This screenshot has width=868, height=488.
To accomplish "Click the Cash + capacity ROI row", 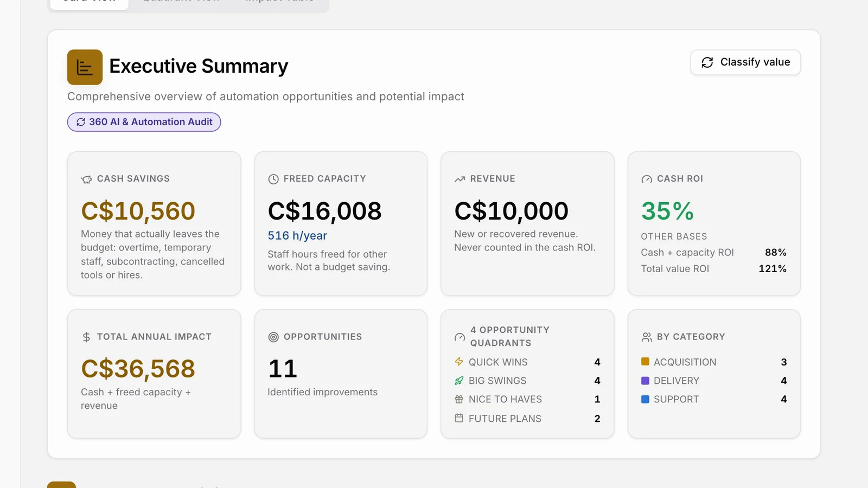I will point(714,253).
